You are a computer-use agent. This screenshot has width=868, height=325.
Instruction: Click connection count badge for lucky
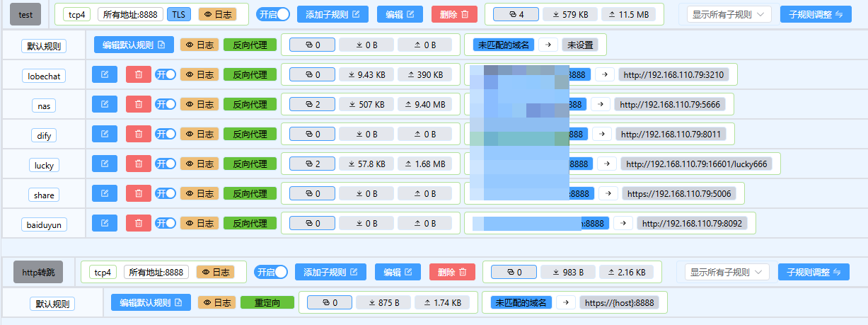(312, 164)
